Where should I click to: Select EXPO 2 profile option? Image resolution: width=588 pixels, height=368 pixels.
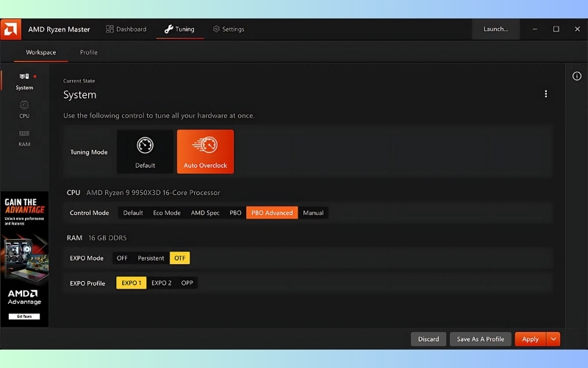(x=162, y=283)
